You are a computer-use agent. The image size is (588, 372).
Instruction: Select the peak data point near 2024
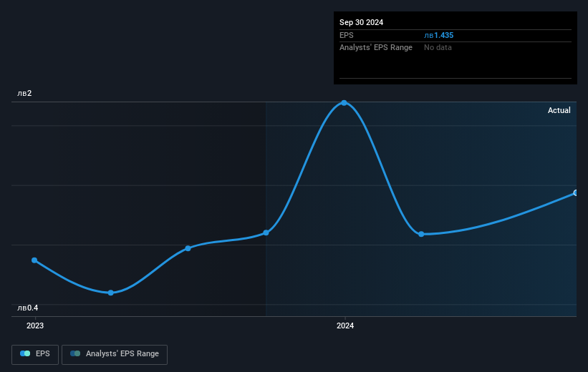[x=344, y=102]
